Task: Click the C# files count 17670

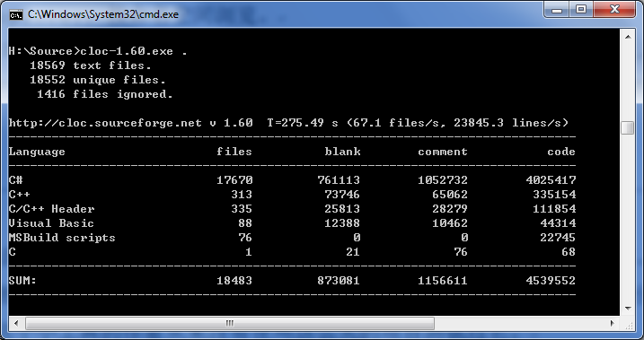Action: (x=234, y=180)
